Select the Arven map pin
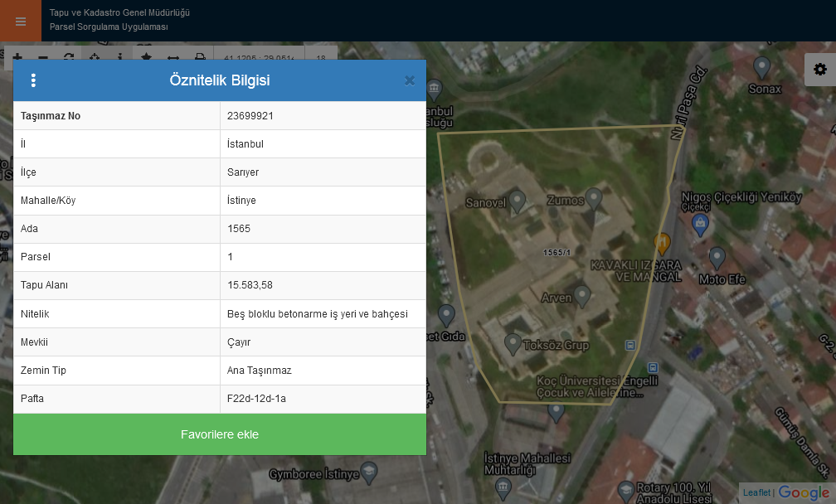The image size is (836, 504). pyautogui.click(x=582, y=295)
